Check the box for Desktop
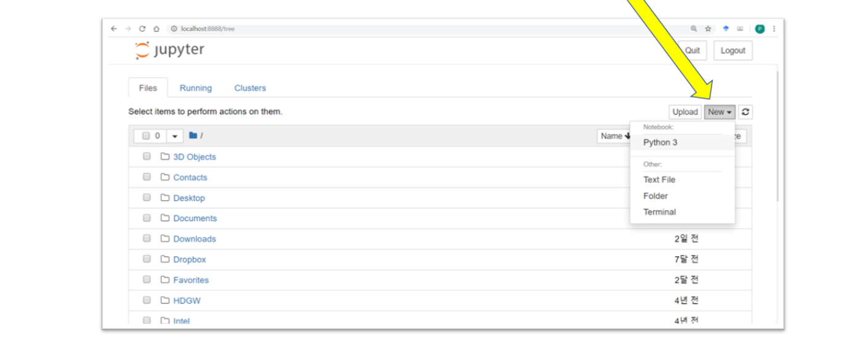Image resolution: width=868 pixels, height=343 pixels. (x=147, y=198)
